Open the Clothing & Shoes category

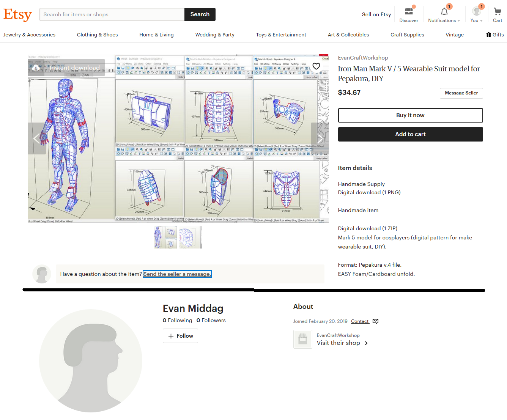97,35
